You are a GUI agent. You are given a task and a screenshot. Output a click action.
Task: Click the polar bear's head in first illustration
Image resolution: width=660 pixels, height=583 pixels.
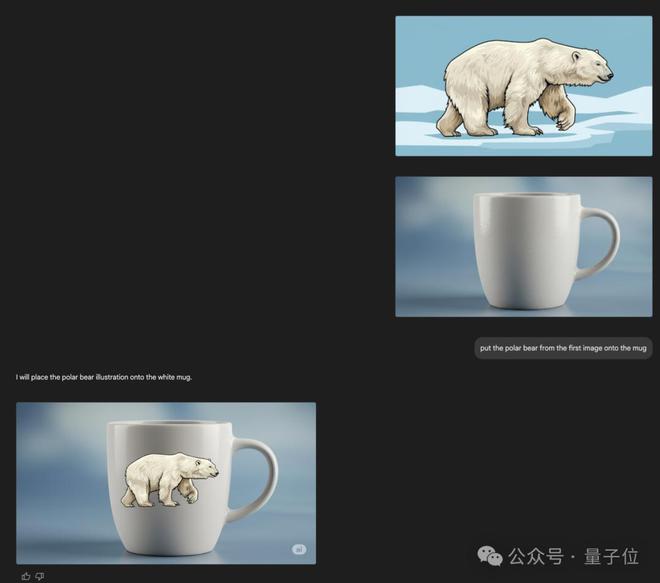(x=590, y=67)
